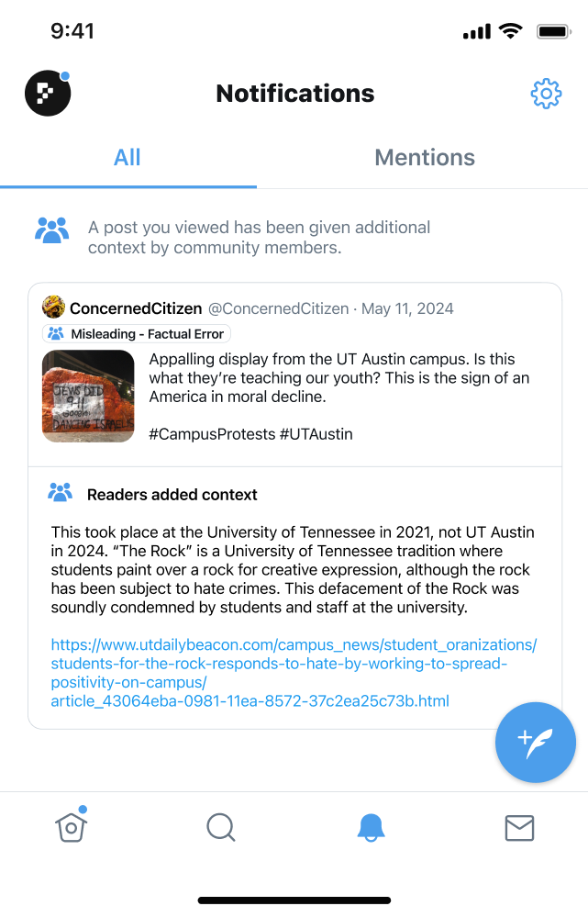Tap the Readers added context group icon
The height and width of the screenshot is (906, 588).
click(x=60, y=492)
